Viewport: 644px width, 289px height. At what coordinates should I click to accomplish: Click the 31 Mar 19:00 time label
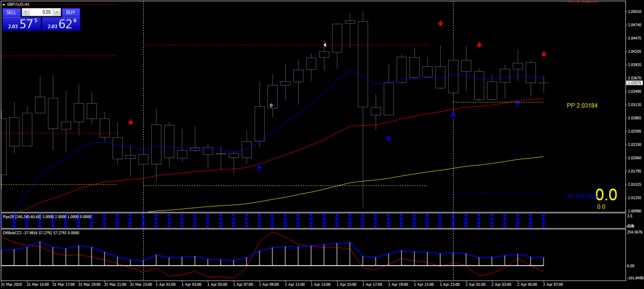click(x=88, y=285)
